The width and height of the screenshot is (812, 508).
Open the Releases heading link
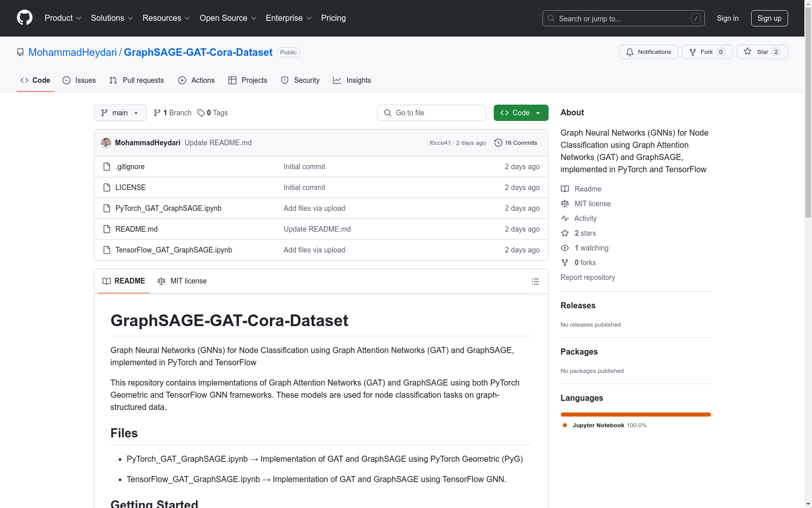tap(578, 305)
